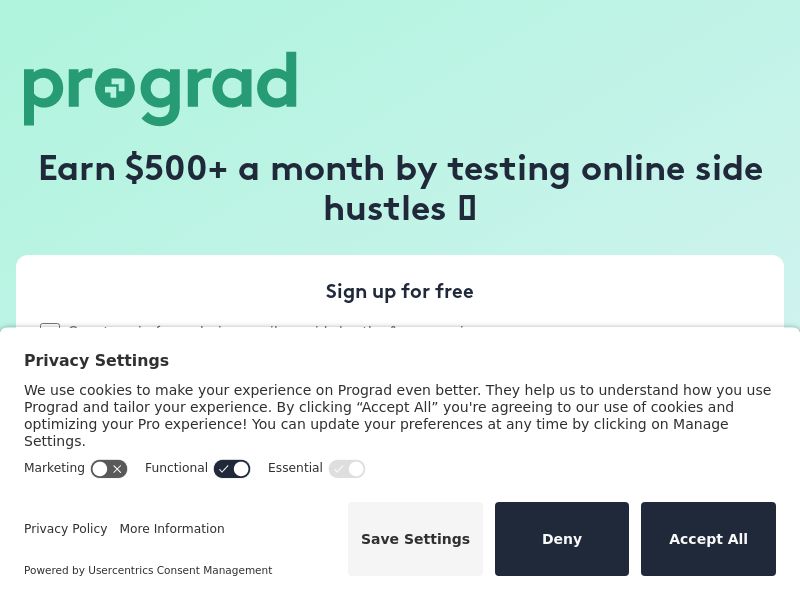The width and height of the screenshot is (800, 600).
Task: Click the Marketing label text
Action: tap(54, 468)
